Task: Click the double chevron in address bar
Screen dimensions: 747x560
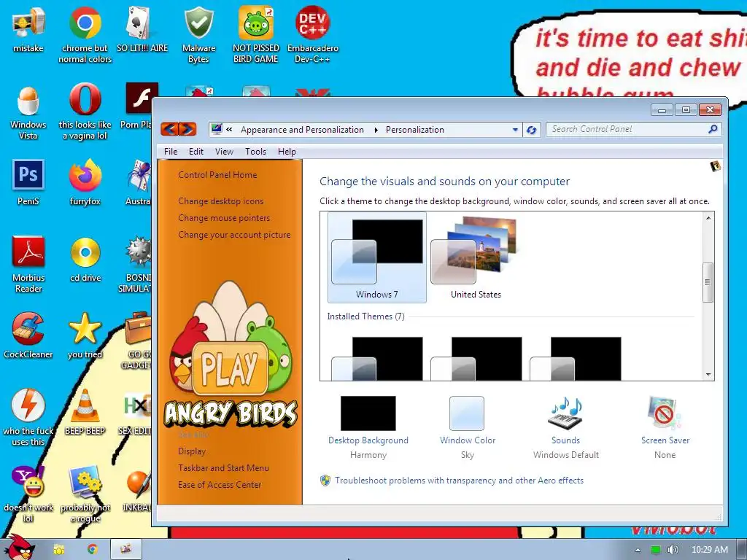Action: [x=230, y=130]
